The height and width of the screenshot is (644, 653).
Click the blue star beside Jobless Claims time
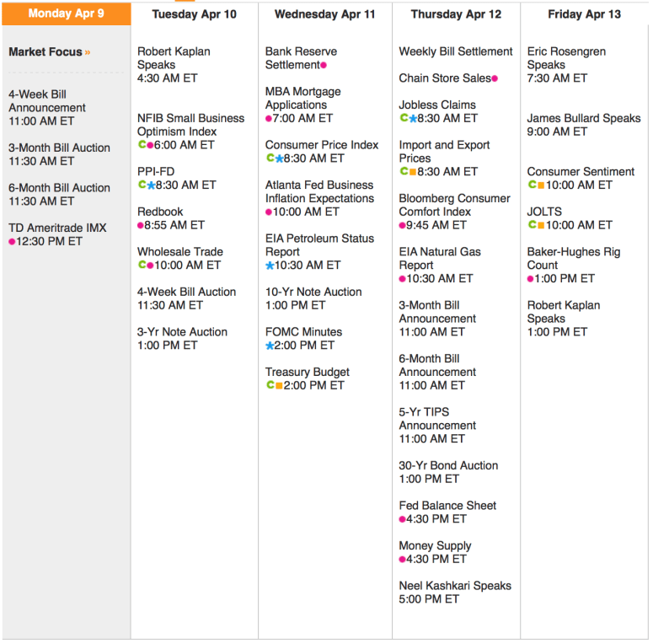[413, 119]
